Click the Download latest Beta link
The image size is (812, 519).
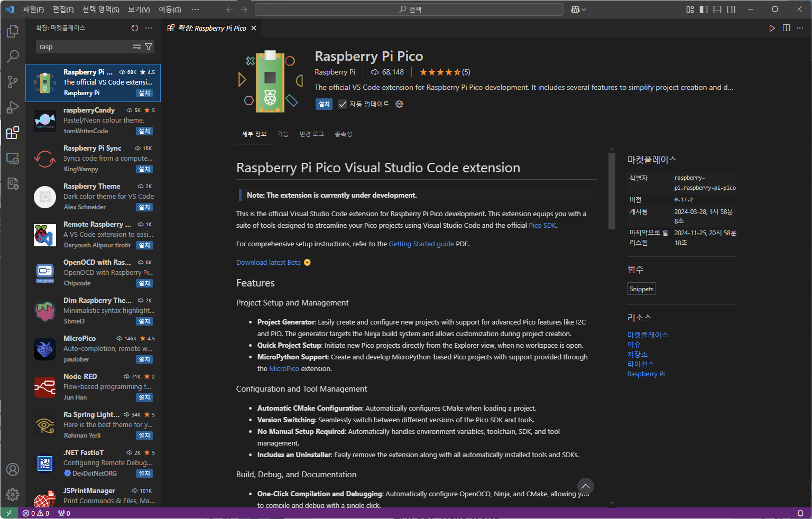(x=269, y=263)
